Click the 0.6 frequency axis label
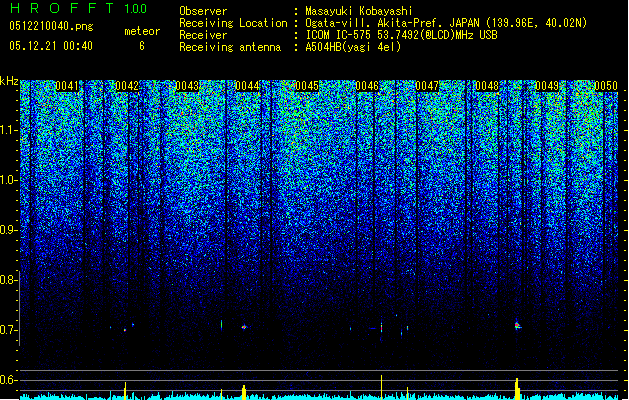Viewport: 629px width, 400px height. click(x=8, y=380)
